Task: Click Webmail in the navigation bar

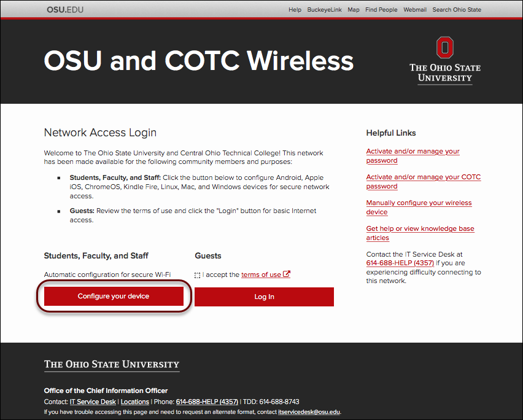Action: tap(414, 9)
